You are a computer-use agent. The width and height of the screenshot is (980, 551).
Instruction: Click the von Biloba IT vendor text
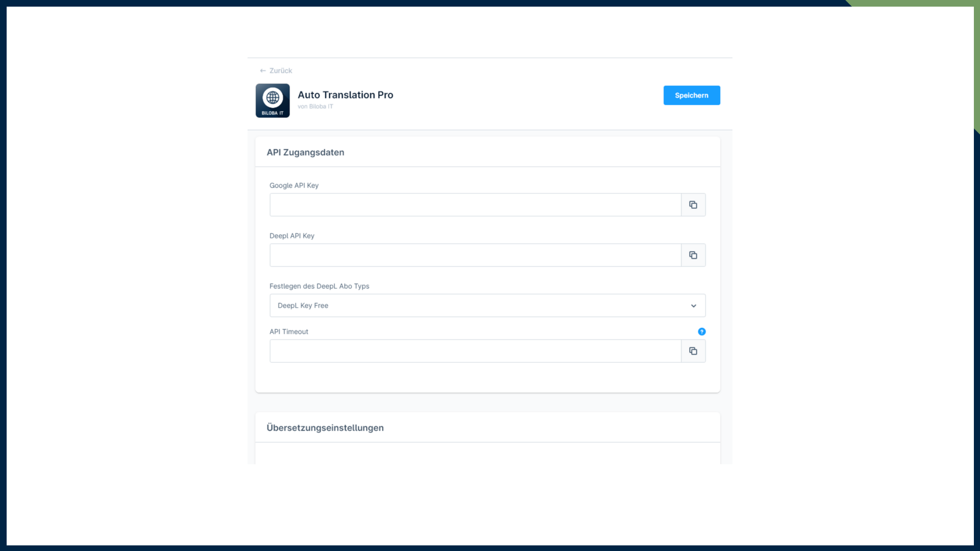(315, 107)
